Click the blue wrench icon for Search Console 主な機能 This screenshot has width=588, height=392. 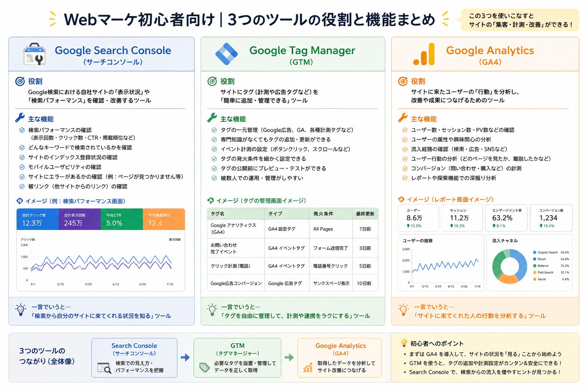pyautogui.click(x=20, y=118)
